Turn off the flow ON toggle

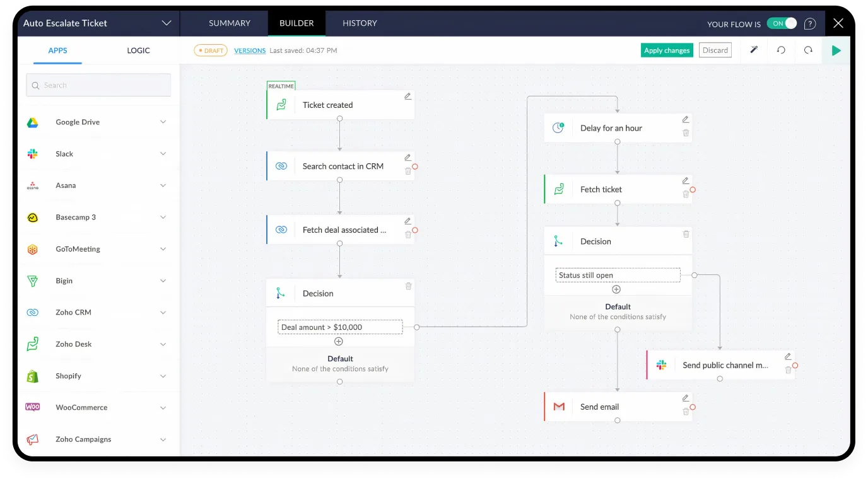(x=782, y=23)
